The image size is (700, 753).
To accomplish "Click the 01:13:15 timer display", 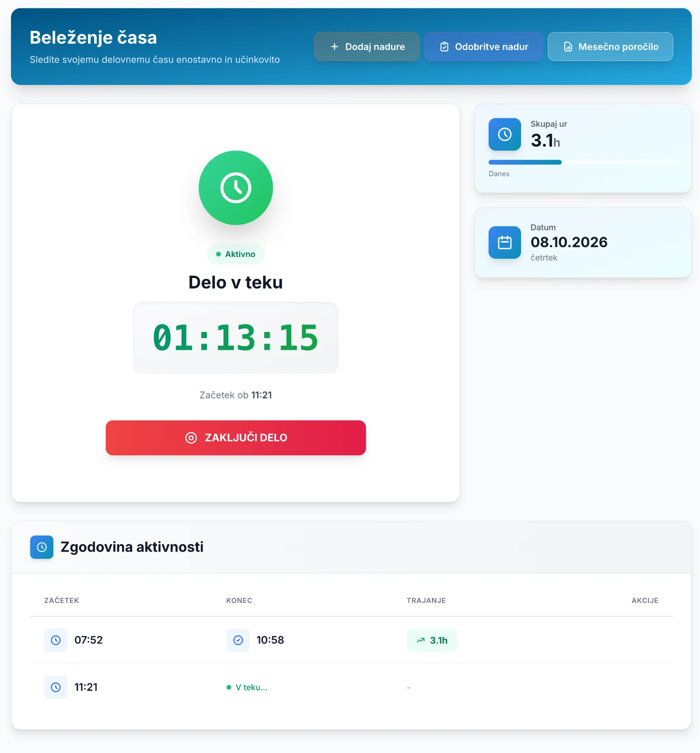I will [x=236, y=338].
